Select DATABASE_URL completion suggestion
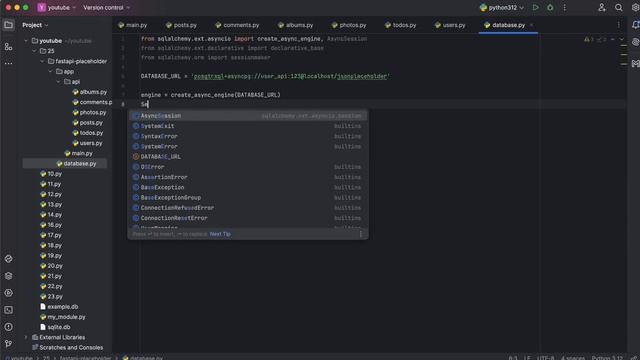The width and height of the screenshot is (640, 360). (248, 157)
